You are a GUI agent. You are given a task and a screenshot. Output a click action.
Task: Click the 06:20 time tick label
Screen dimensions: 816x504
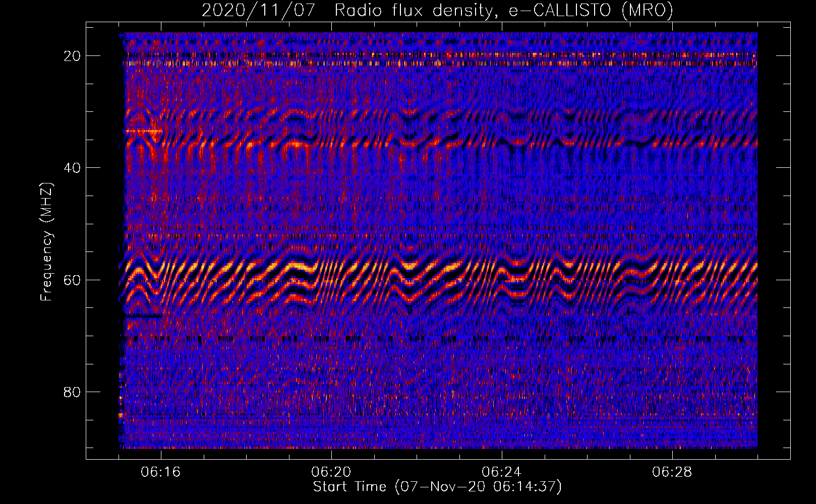tap(331, 472)
